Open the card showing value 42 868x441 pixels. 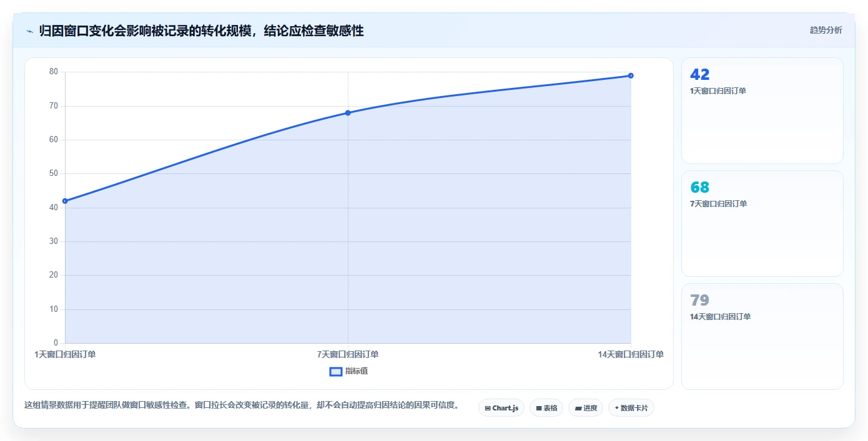click(762, 110)
